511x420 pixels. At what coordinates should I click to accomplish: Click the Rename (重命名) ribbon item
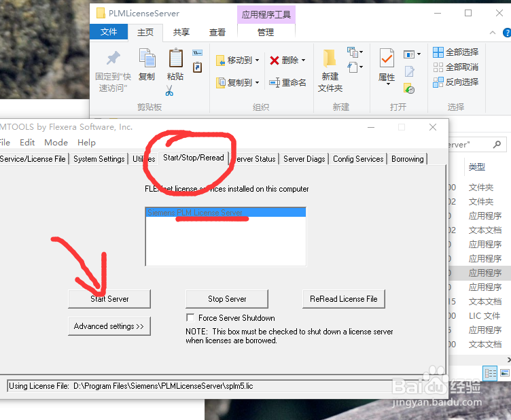pyautogui.click(x=287, y=82)
